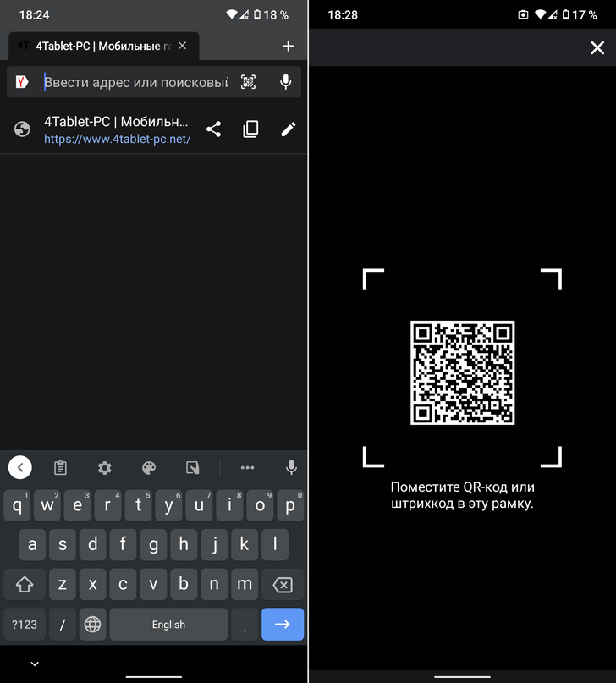
Task: Switch to ?123 symbols keyboard
Action: coord(25,625)
